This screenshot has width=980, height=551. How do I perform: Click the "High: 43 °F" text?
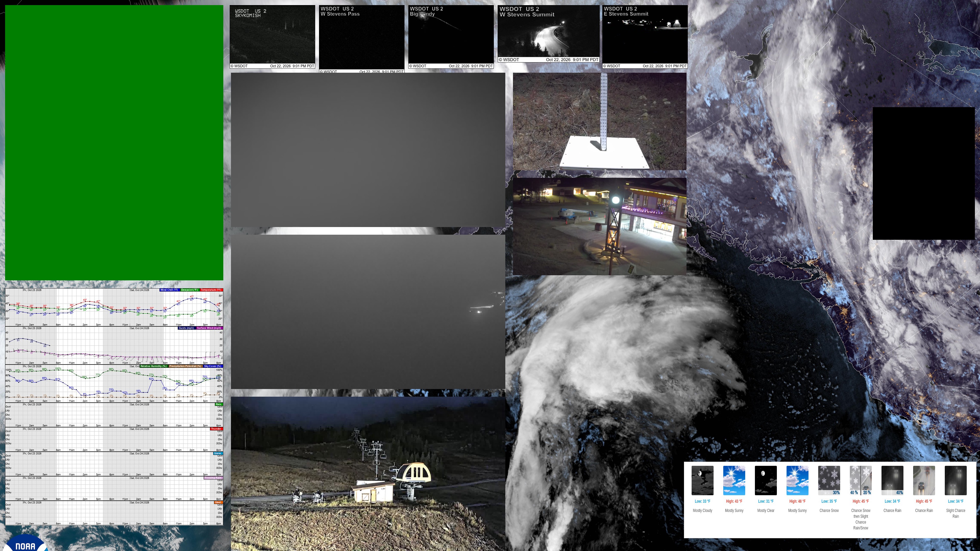(734, 502)
